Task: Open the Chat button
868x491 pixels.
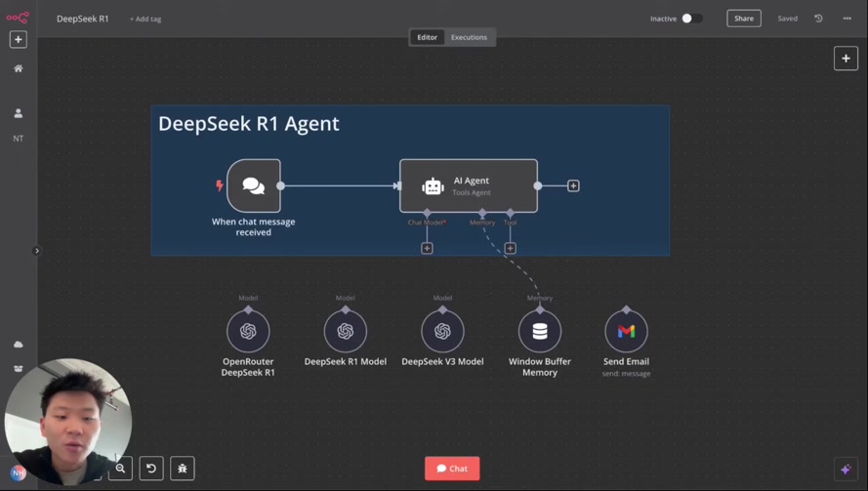Action: click(452, 469)
